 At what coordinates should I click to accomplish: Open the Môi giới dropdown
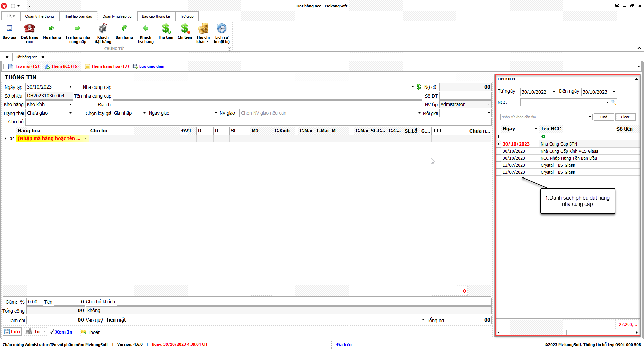tap(489, 113)
